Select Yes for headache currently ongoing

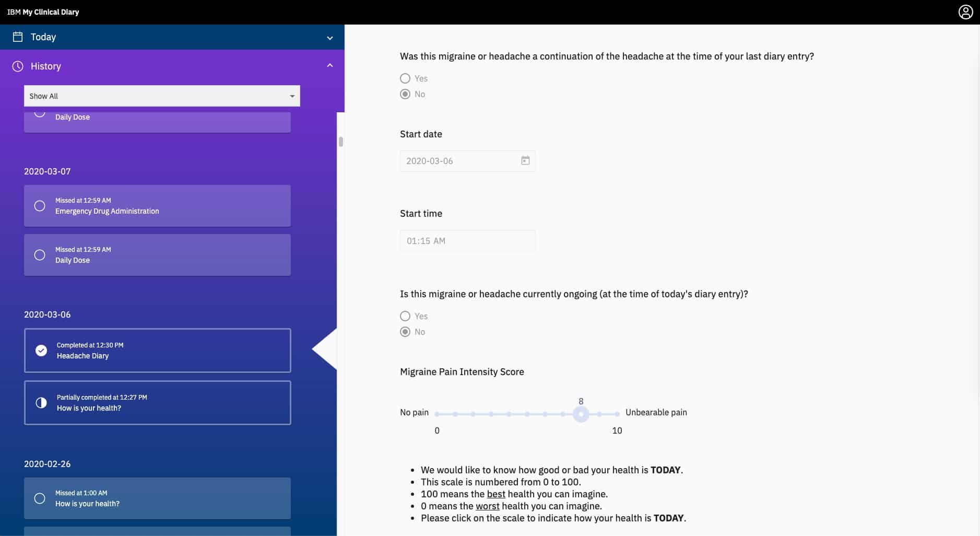coord(405,316)
